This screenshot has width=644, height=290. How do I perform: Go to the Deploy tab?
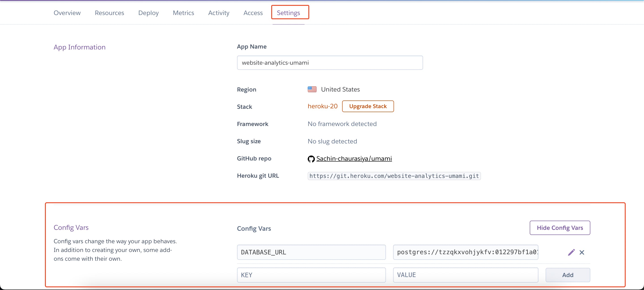(148, 13)
